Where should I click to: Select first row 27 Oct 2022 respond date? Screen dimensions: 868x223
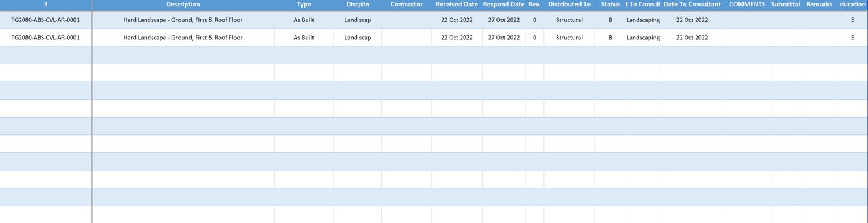coord(503,20)
